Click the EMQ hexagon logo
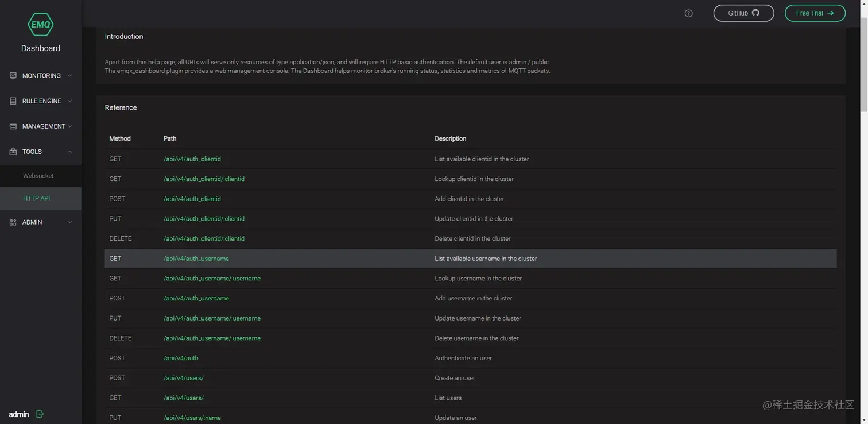This screenshot has height=424, width=868. pos(40,24)
